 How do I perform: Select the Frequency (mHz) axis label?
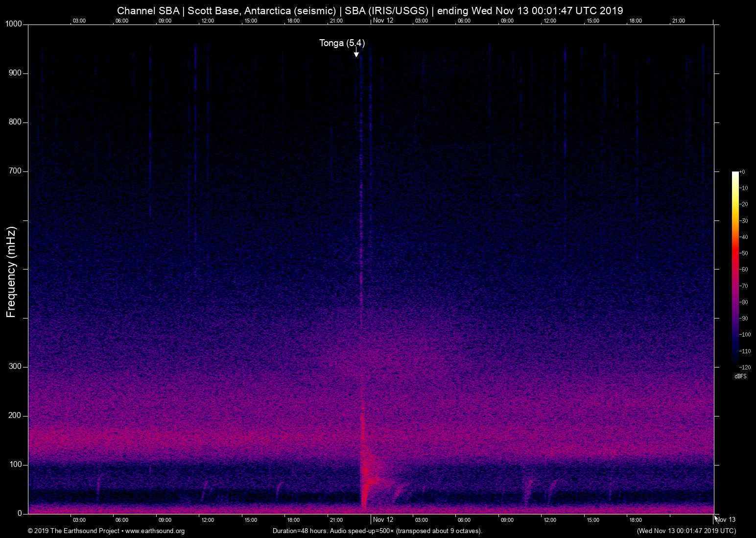click(10, 269)
